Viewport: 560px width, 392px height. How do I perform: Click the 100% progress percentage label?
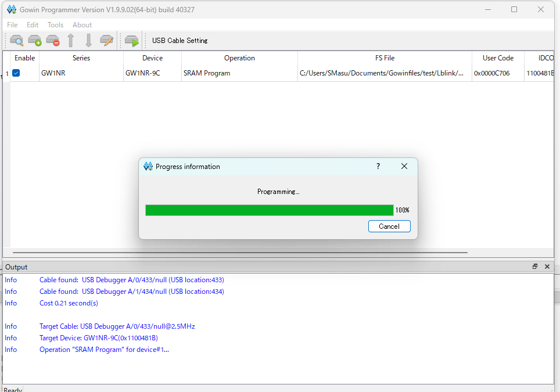point(402,210)
